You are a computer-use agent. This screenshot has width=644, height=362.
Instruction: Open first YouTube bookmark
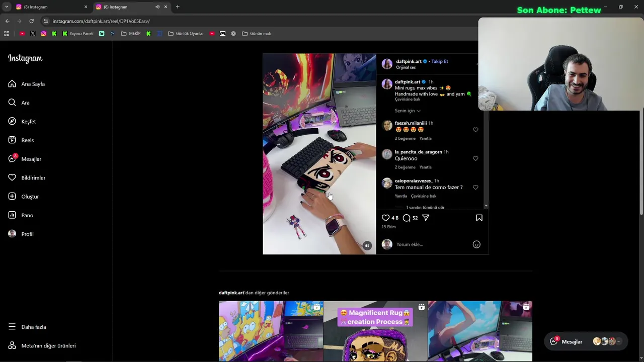click(22, 34)
